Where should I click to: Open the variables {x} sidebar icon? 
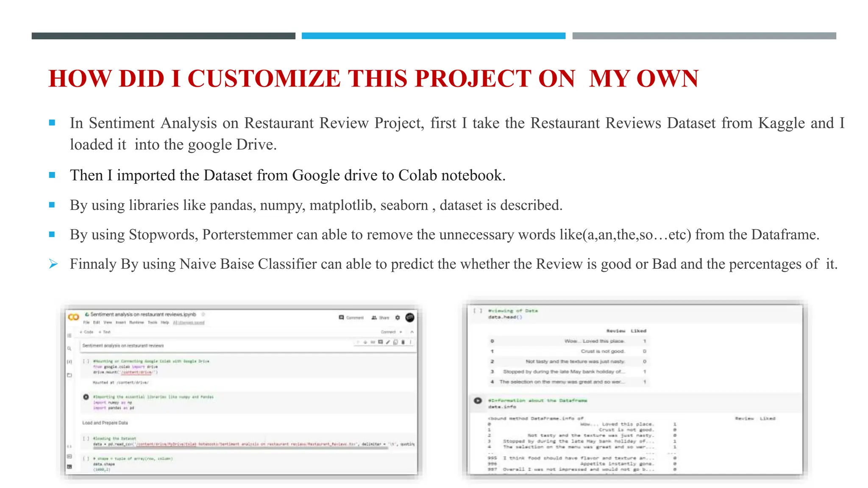[x=70, y=362]
